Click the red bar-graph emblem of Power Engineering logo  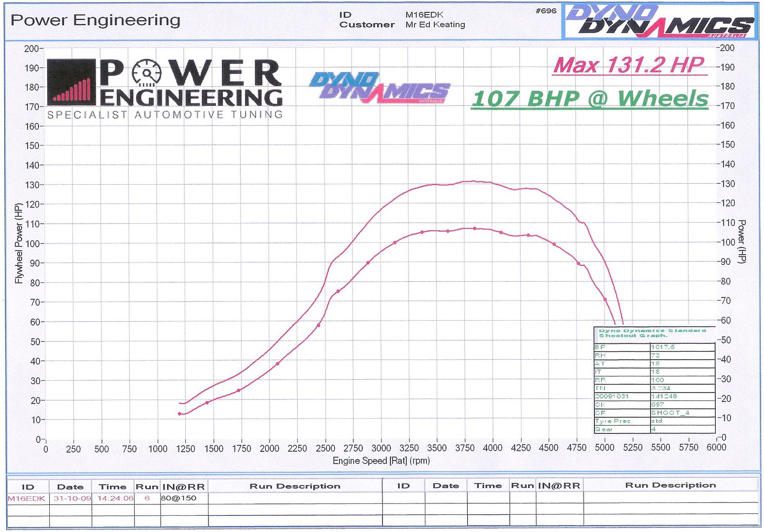[x=71, y=82]
